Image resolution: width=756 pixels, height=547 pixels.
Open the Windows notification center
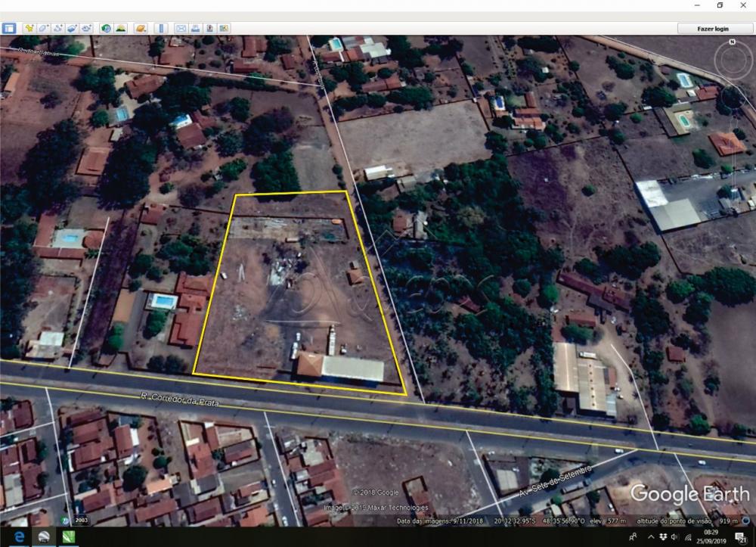coord(740,537)
